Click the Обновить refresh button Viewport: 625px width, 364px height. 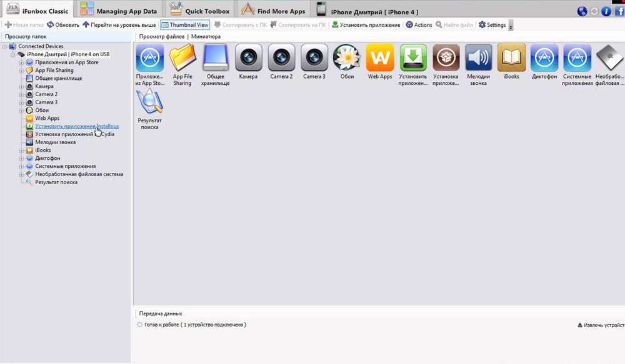(63, 25)
